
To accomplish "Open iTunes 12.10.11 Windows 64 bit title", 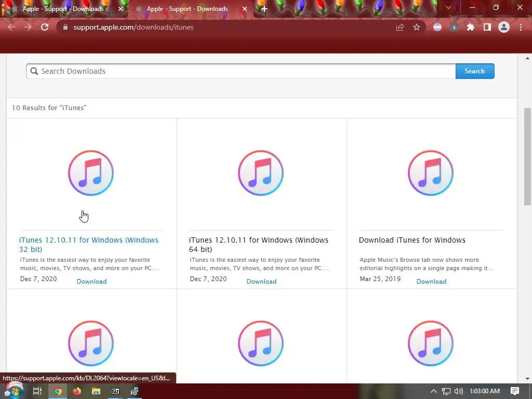I will tap(259, 245).
